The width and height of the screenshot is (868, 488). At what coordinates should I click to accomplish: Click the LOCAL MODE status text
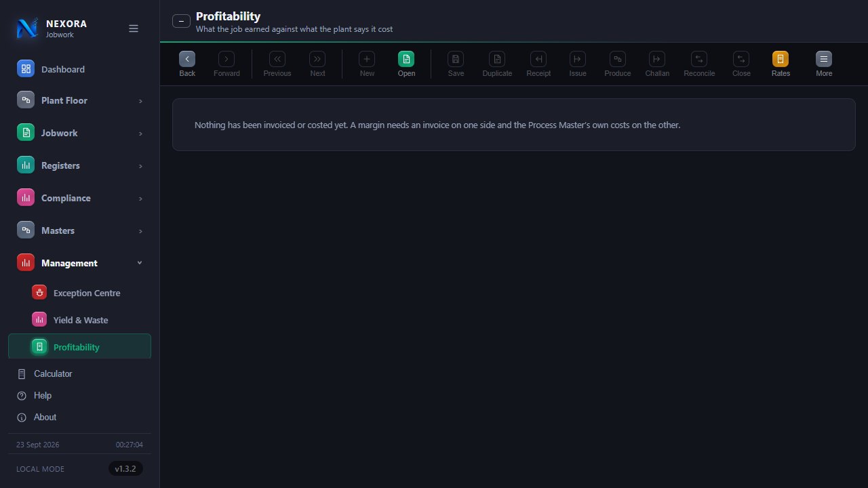tap(41, 469)
